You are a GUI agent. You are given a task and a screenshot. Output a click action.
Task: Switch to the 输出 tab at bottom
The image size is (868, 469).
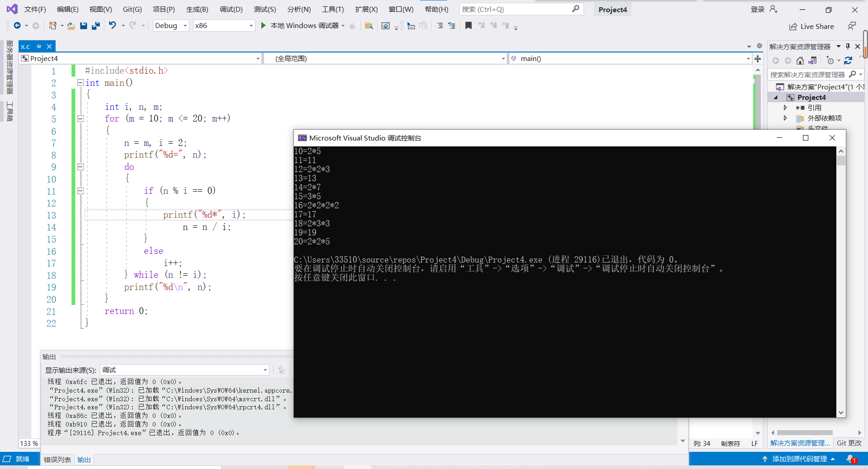coord(84,460)
